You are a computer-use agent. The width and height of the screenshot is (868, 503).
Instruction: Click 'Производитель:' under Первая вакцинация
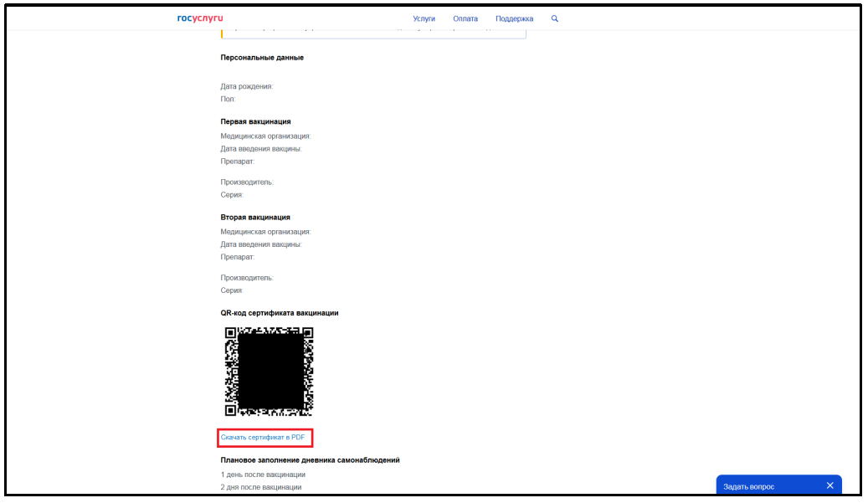tap(247, 182)
